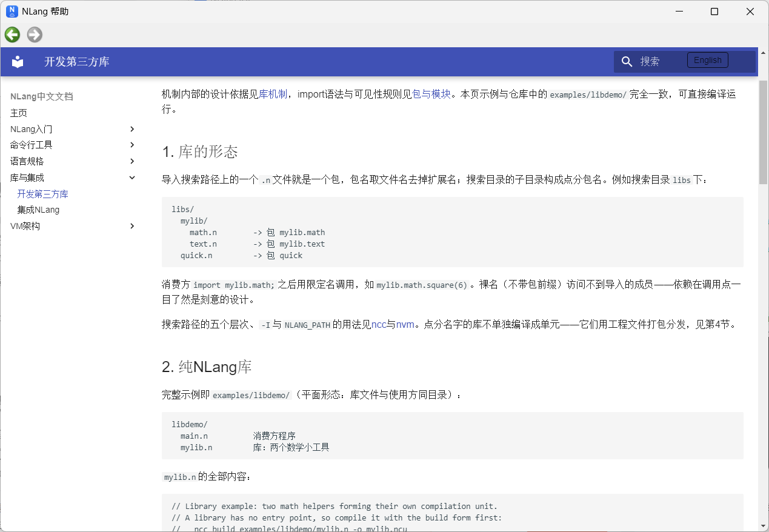Expand the VM架构 chevron
The image size is (769, 532).
(132, 226)
